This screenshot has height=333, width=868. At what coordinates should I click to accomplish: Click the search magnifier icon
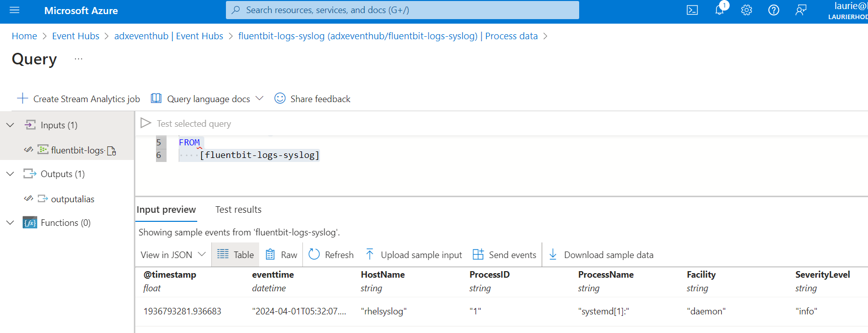[235, 10]
